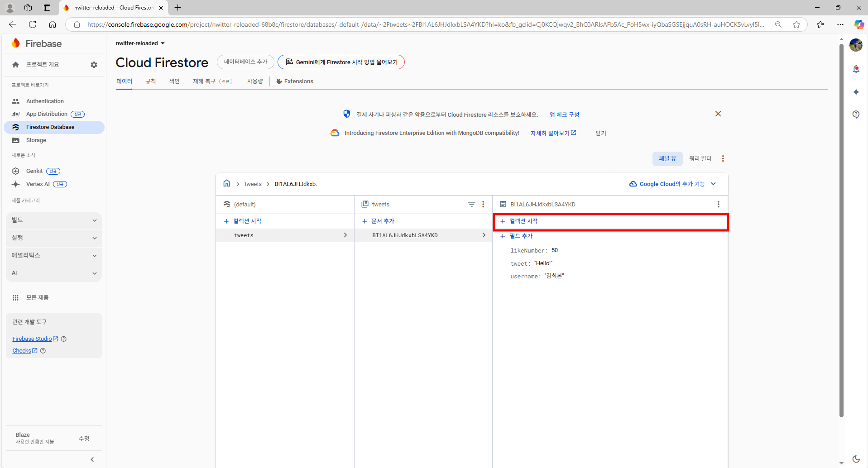Screen dimensions: 868x468
Task: Click the zoom magnifier in address bar
Action: click(778, 24)
